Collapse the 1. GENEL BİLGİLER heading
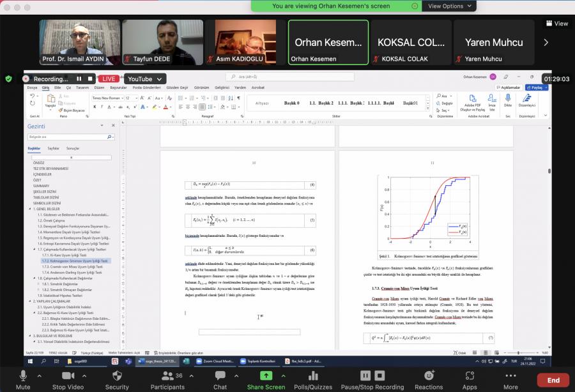Image resolution: width=575 pixels, height=392 pixels. pyautogui.click(x=30, y=209)
